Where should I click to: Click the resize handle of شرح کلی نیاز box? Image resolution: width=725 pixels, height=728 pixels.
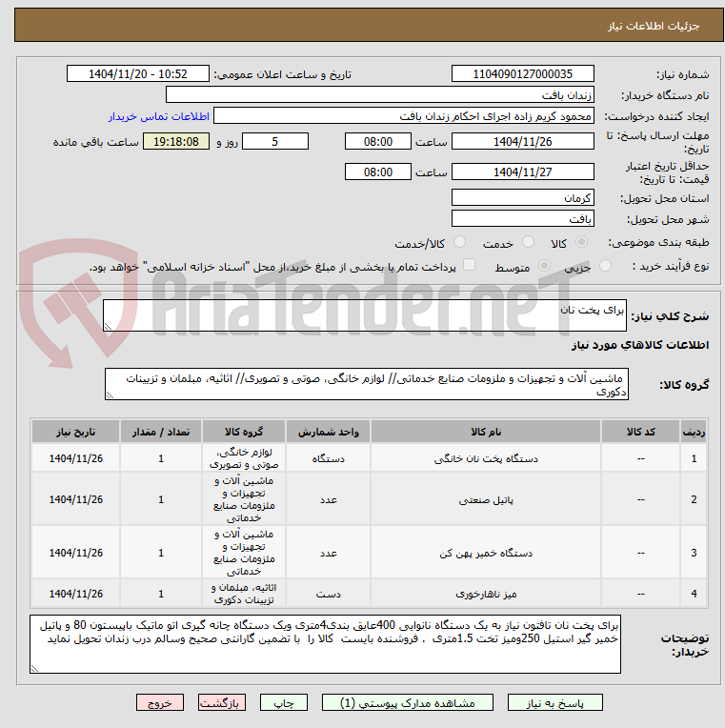(x=108, y=327)
